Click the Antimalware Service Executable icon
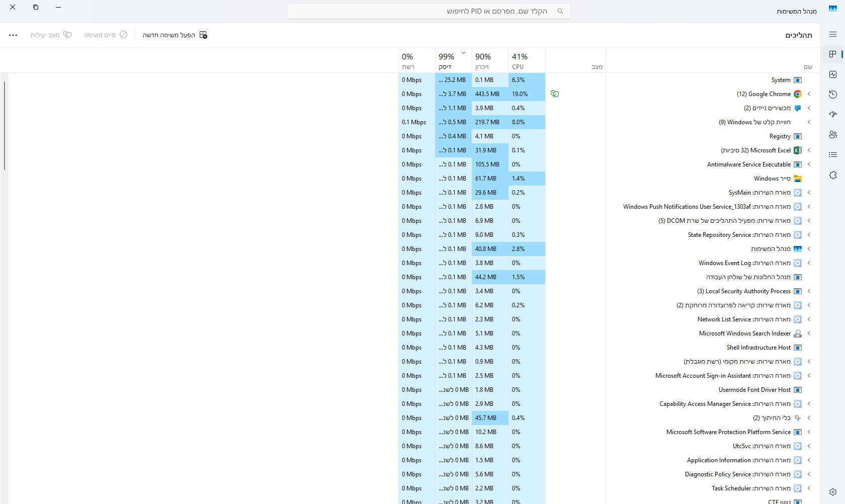The image size is (845, 504). [x=798, y=164]
